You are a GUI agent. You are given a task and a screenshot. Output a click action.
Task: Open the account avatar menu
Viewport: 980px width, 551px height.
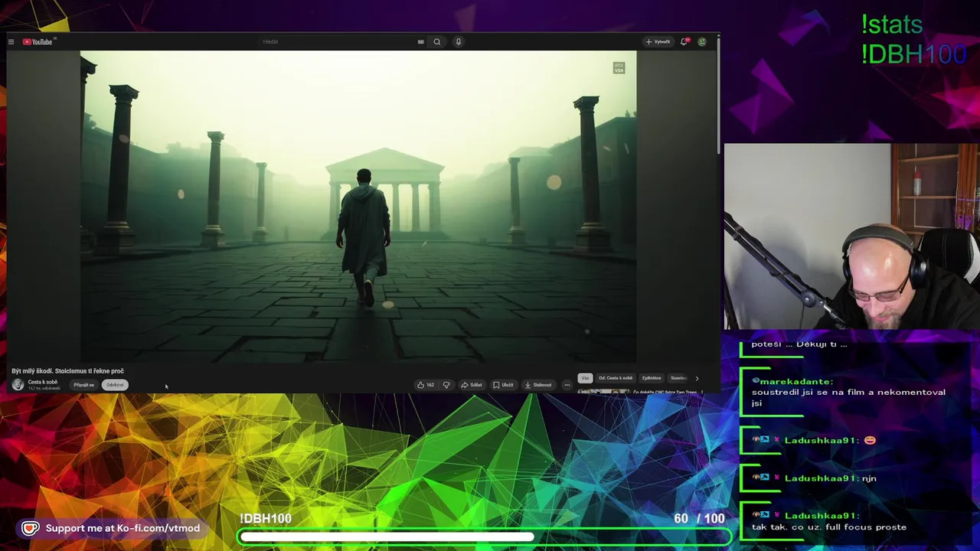(x=702, y=42)
